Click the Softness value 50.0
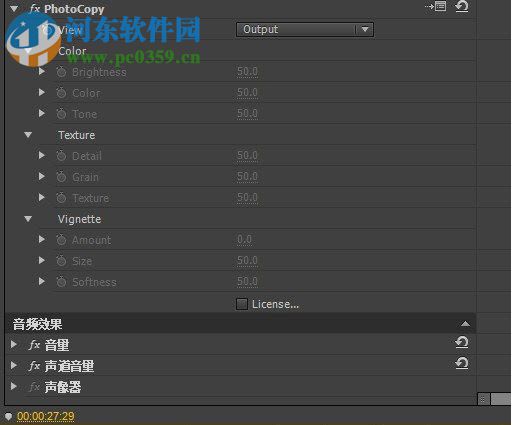The height and width of the screenshot is (425, 516). point(247,282)
